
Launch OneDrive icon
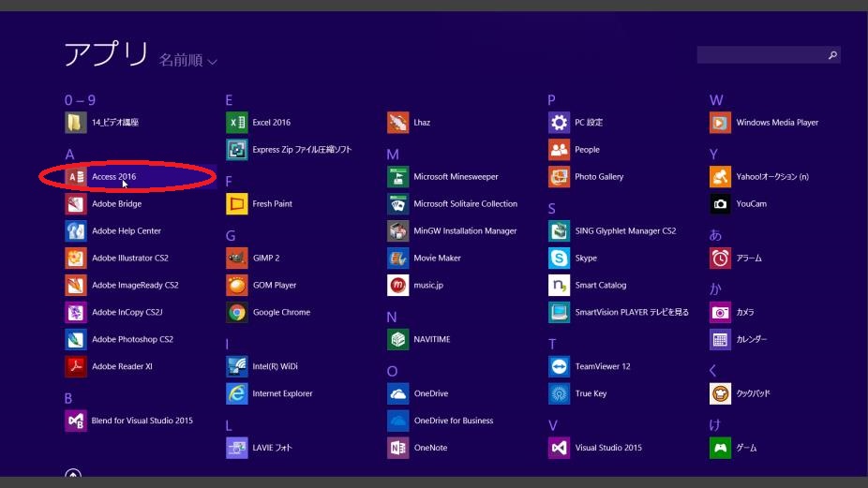(x=398, y=393)
